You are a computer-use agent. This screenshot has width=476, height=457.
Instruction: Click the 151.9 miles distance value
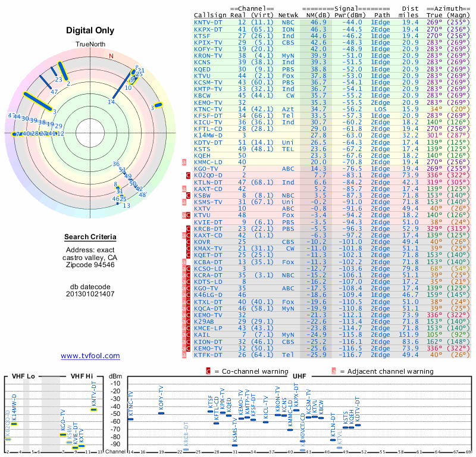pyautogui.click(x=409, y=334)
